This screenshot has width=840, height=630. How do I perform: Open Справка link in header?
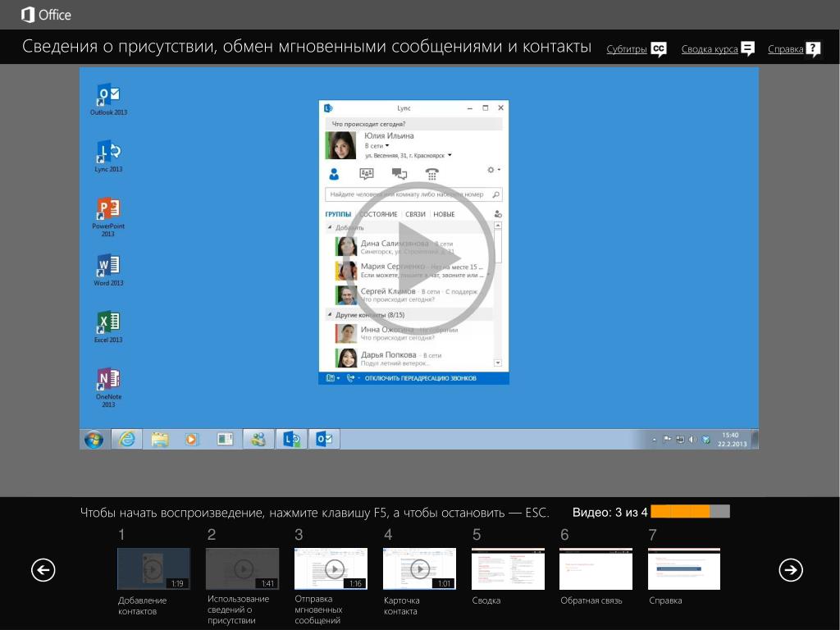[x=785, y=49]
